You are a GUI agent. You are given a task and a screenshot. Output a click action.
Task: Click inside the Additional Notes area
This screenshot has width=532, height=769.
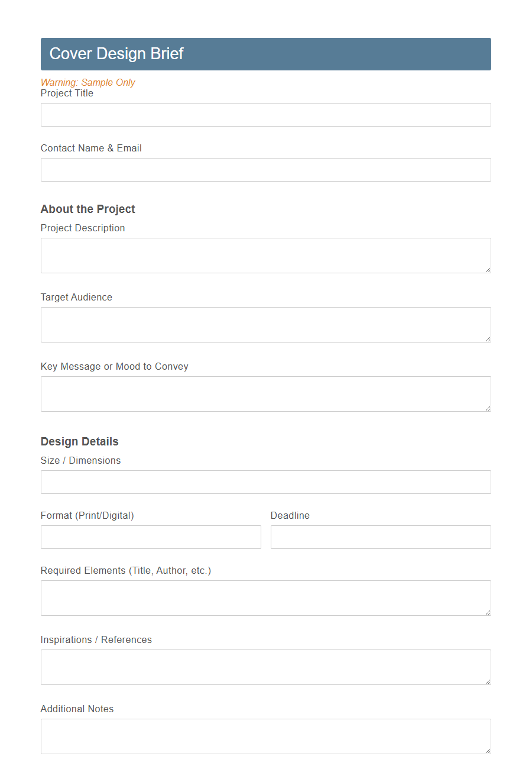[265, 735]
